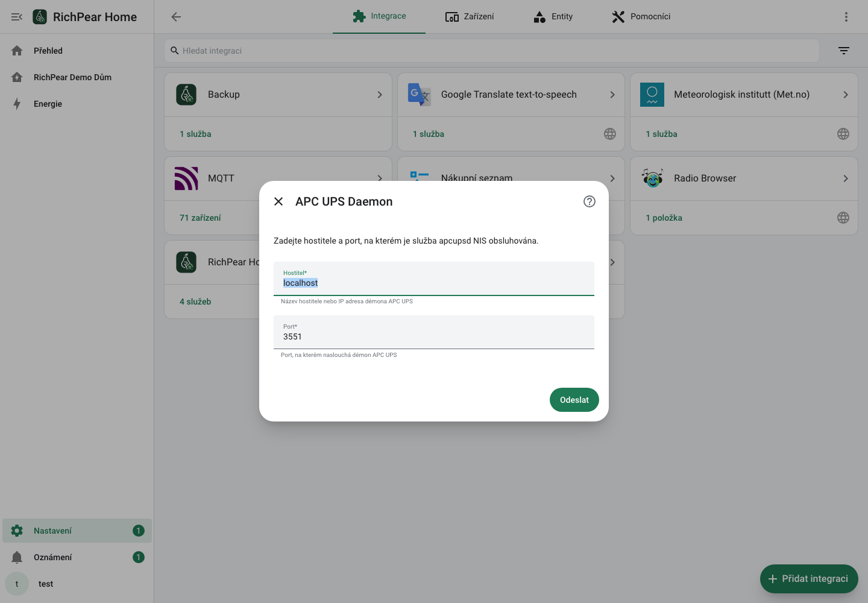This screenshot has height=603, width=868.
Task: Collapse the sidebar menu icon
Action: [17, 17]
